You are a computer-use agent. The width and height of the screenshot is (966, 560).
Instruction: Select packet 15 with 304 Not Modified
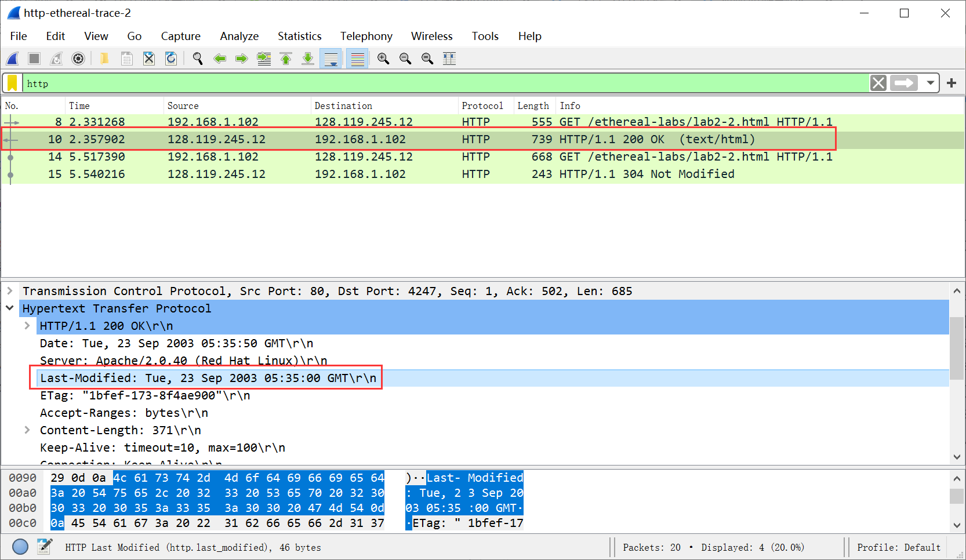[482, 174]
